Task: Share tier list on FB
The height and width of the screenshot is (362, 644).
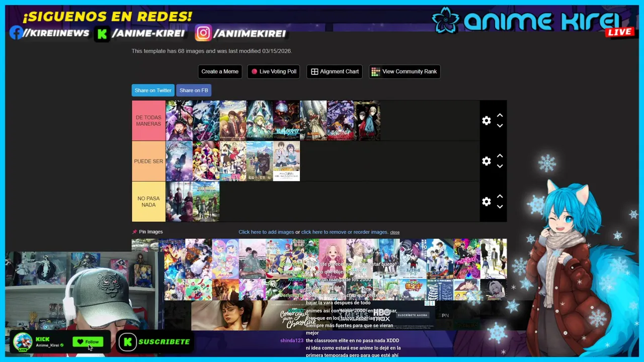Action: tap(194, 90)
